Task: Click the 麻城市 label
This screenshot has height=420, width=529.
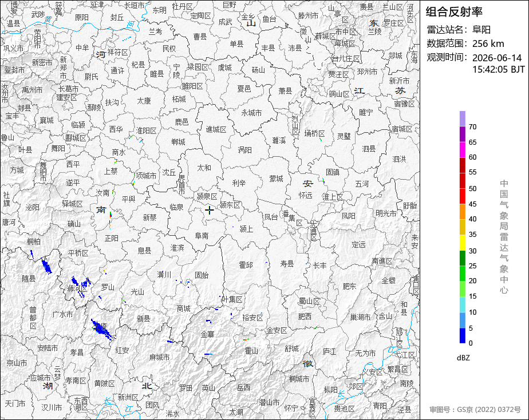Action: tap(159, 357)
